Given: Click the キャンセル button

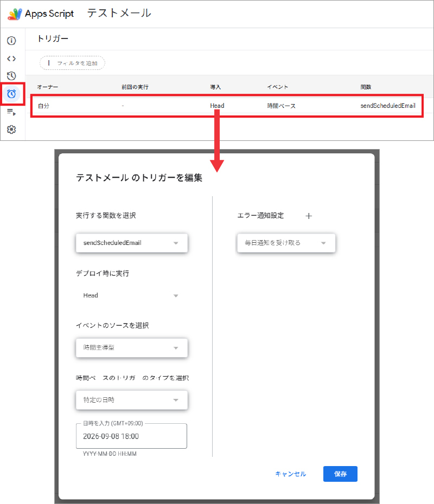Looking at the screenshot, I should [x=291, y=474].
